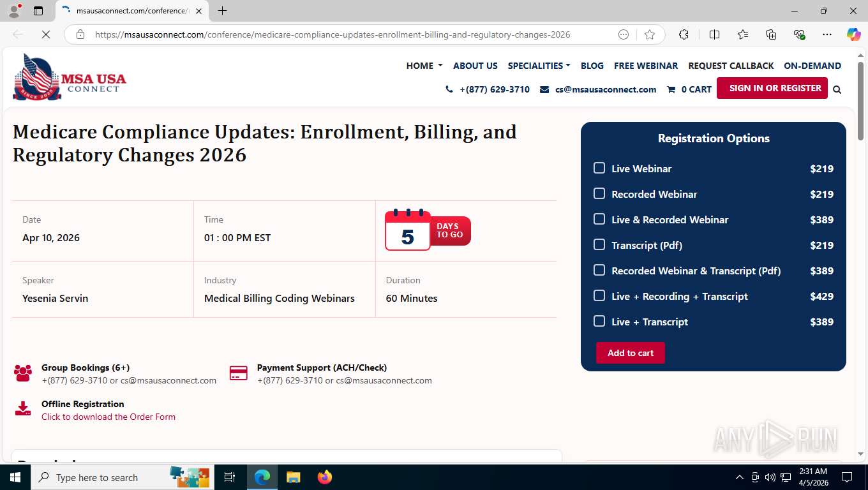Open Tab actions menu icon
Screen dimensions: 868x490
38,11
